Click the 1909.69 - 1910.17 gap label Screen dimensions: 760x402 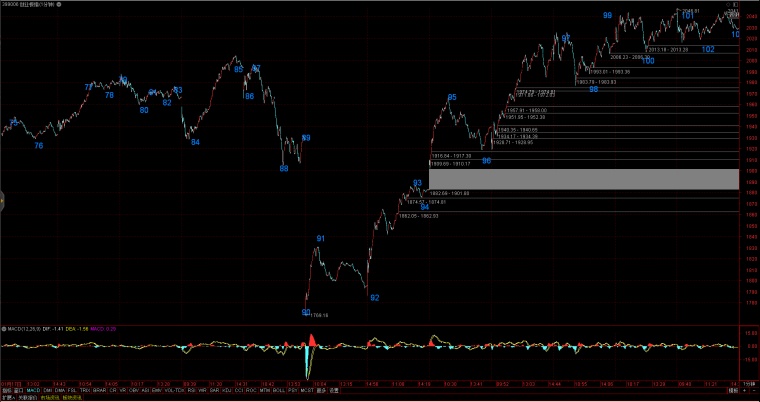(x=451, y=164)
